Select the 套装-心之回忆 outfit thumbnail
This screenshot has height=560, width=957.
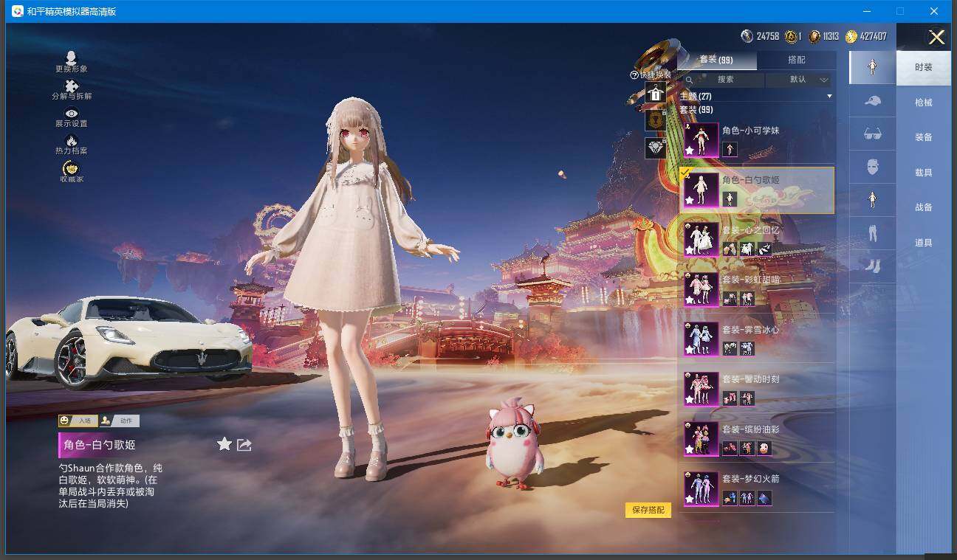coord(701,240)
